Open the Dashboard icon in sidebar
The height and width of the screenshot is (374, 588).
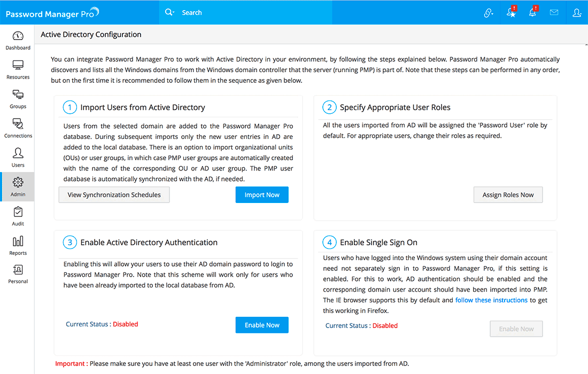pyautogui.click(x=18, y=36)
